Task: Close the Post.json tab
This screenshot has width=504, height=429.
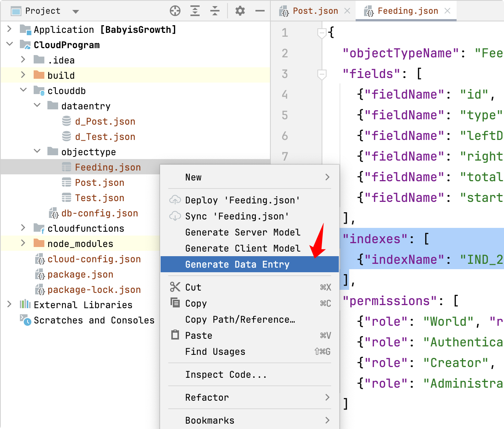Action: click(x=347, y=11)
